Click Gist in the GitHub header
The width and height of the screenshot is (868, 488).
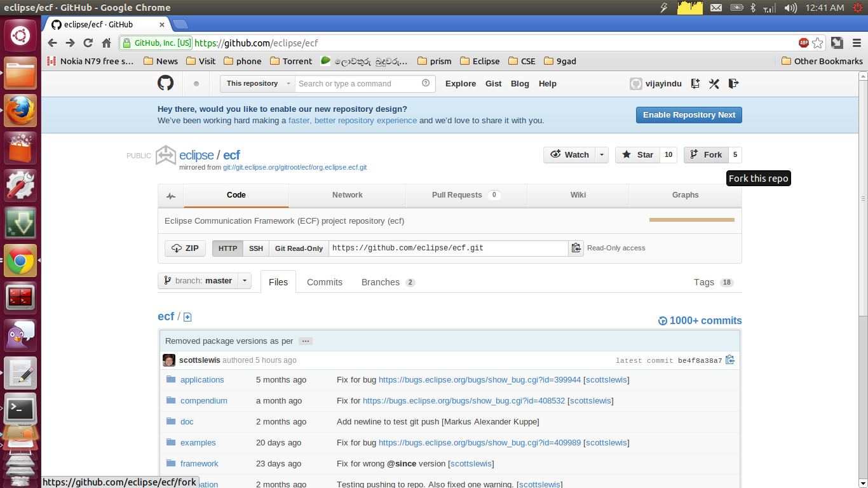(494, 84)
